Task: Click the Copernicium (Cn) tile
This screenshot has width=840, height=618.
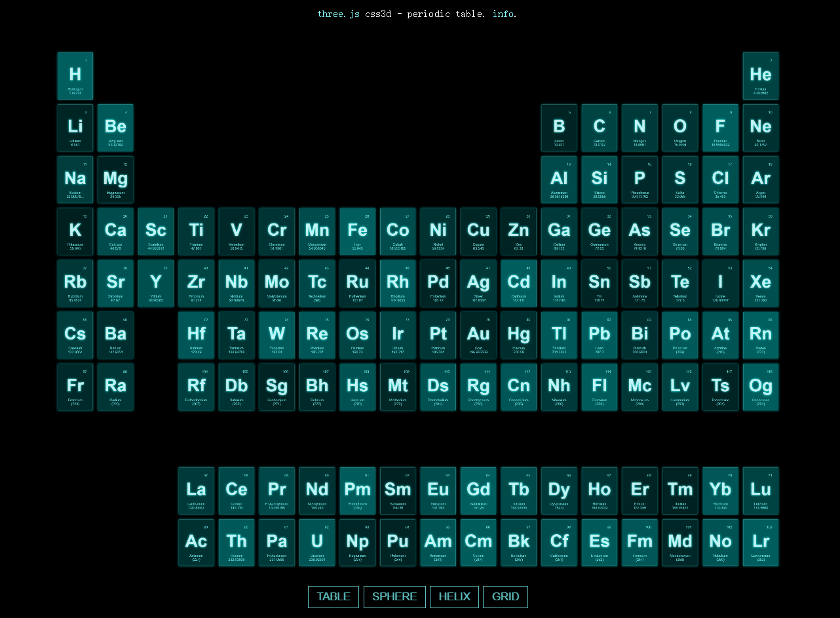Action: pyautogui.click(x=519, y=387)
